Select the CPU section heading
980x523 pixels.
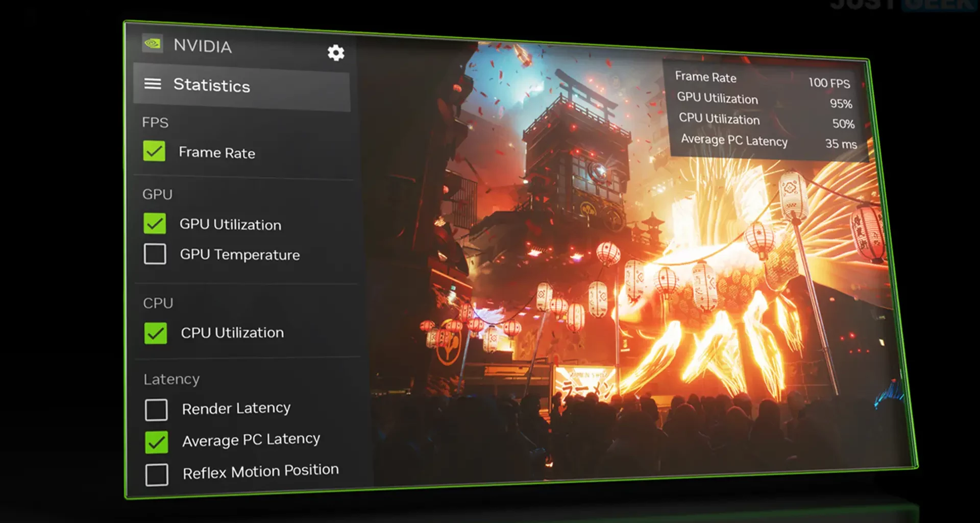(x=158, y=303)
